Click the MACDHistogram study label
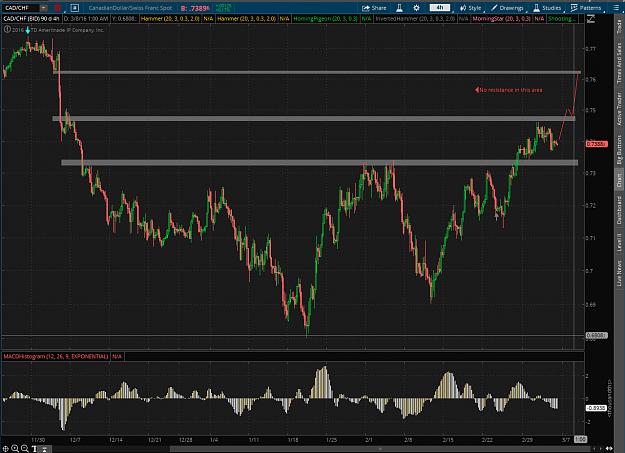625x453 pixels. [56, 356]
